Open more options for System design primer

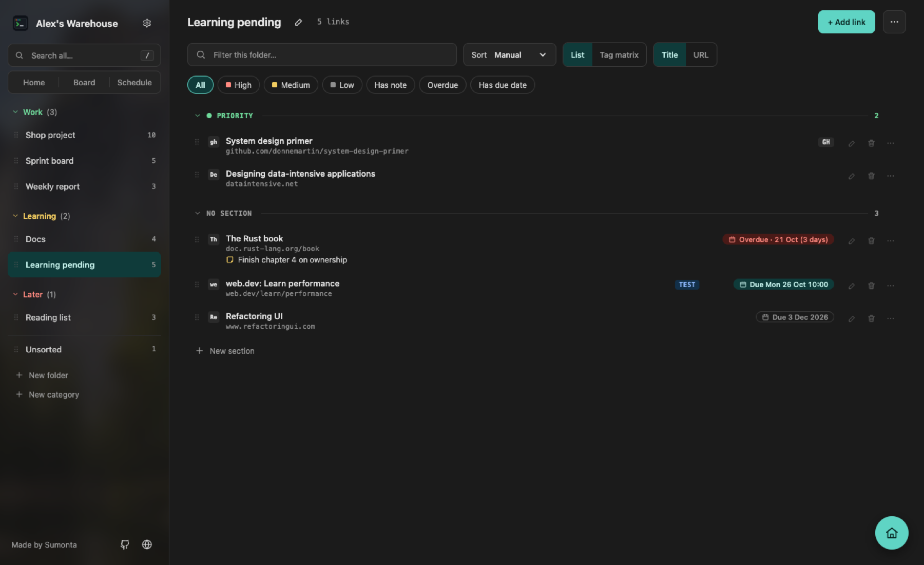pos(891,143)
